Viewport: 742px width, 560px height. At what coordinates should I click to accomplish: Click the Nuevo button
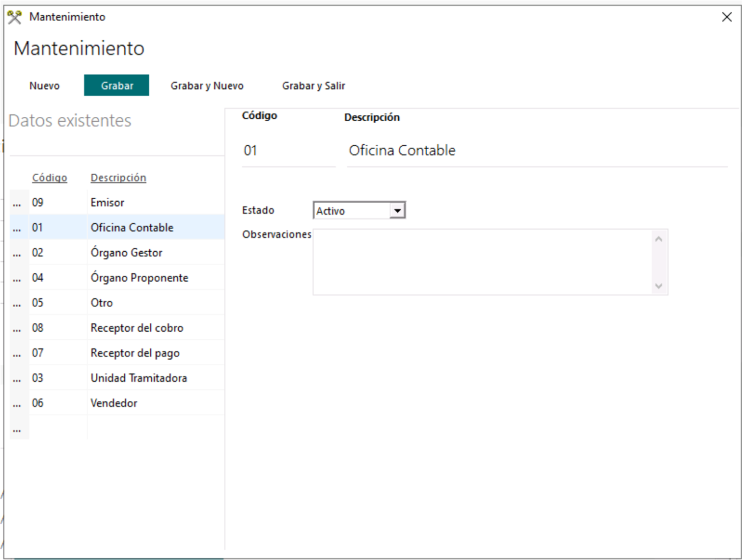[44, 86]
